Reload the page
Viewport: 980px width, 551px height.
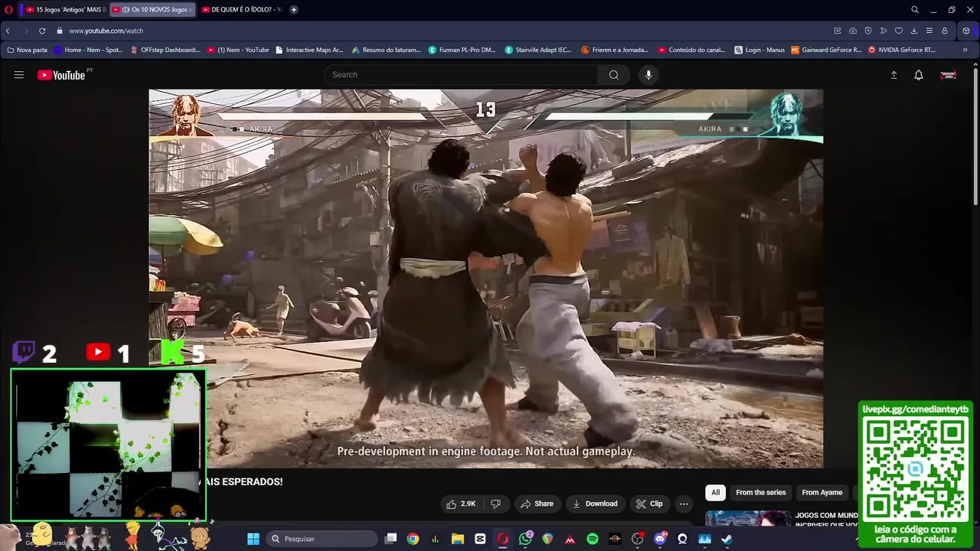pos(42,31)
